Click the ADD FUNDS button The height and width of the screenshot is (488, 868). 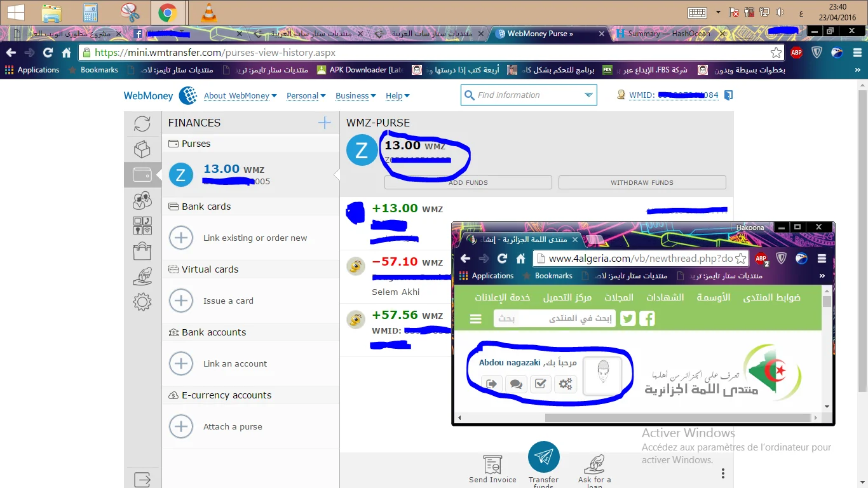(468, 182)
